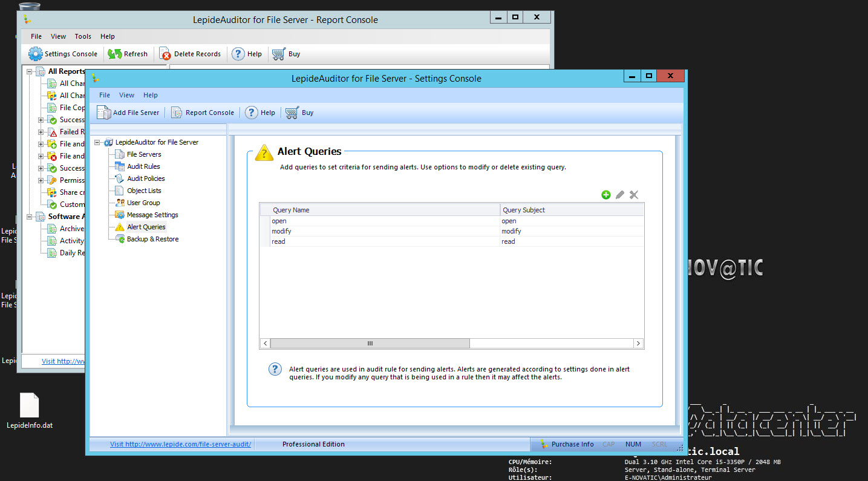Select LepideAuditor for File Server root node
868x481 pixels.
point(157,142)
